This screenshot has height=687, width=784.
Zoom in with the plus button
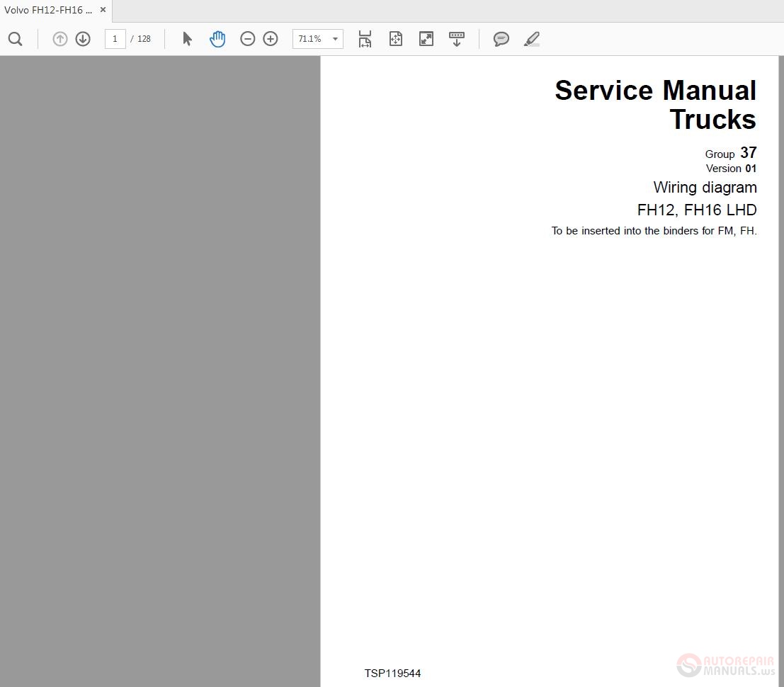click(x=271, y=39)
